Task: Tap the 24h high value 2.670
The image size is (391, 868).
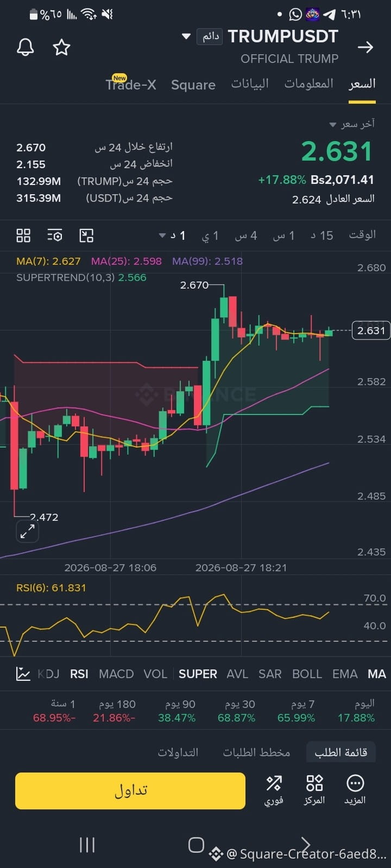Action: (x=31, y=148)
